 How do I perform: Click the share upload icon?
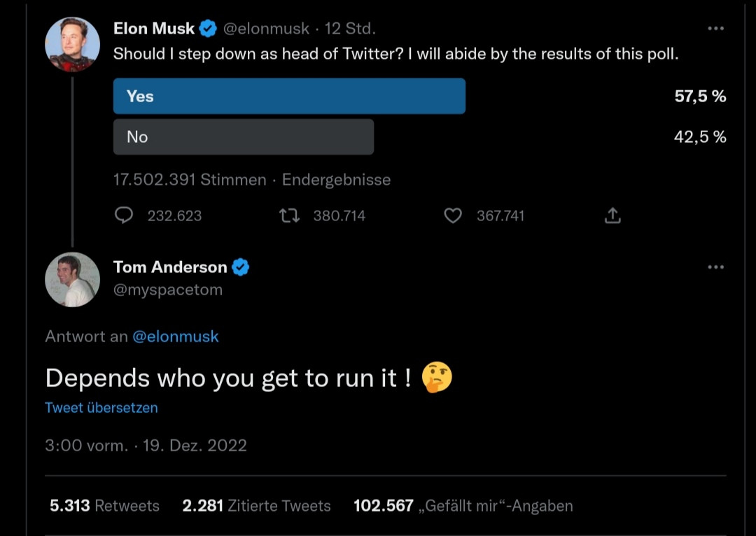(612, 216)
